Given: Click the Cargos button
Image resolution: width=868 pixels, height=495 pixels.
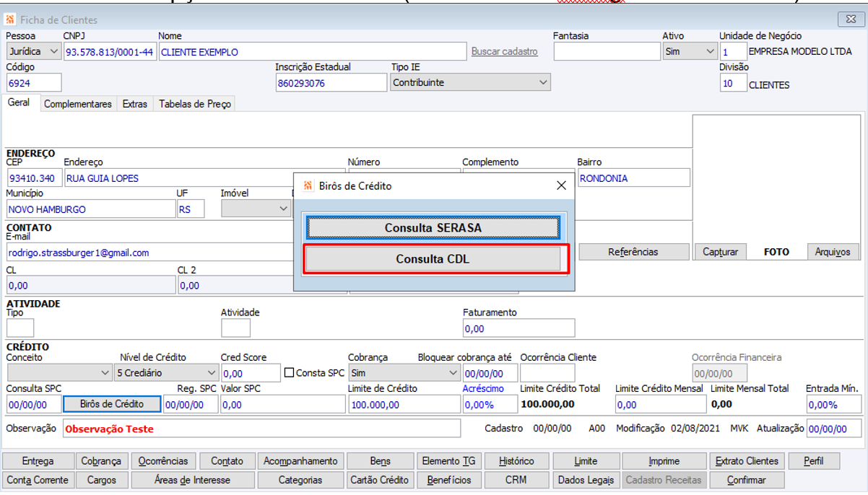Looking at the screenshot, I should tap(101, 480).
